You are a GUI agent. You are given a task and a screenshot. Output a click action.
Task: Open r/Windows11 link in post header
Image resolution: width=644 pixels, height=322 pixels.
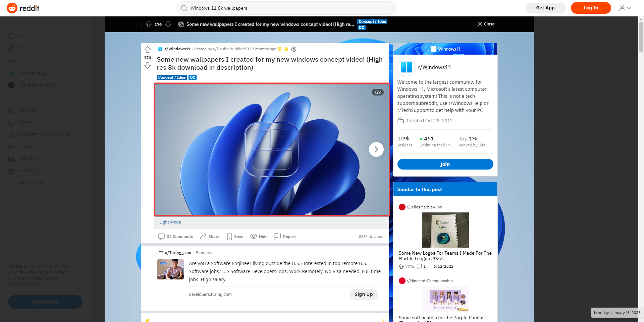177,49
